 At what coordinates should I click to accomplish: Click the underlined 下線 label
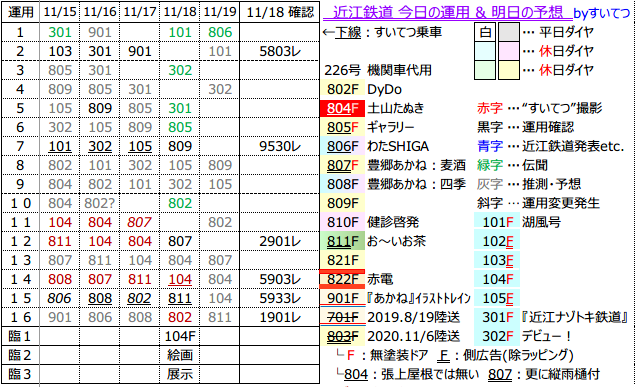coord(347,32)
